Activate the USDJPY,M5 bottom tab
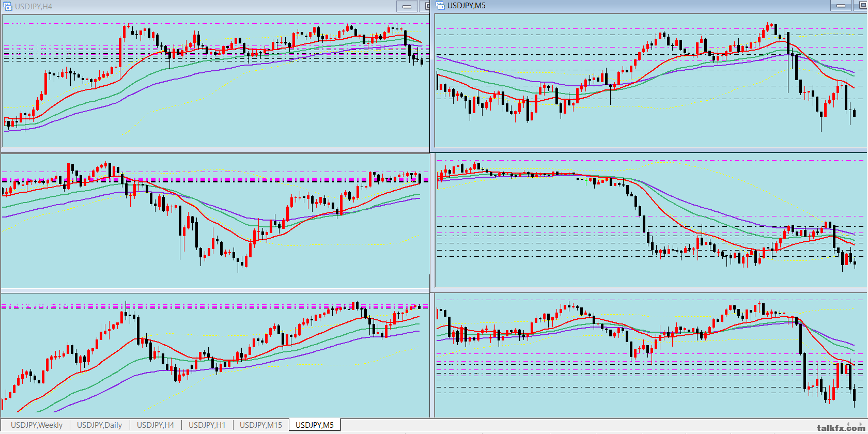The image size is (868, 434). (x=315, y=425)
